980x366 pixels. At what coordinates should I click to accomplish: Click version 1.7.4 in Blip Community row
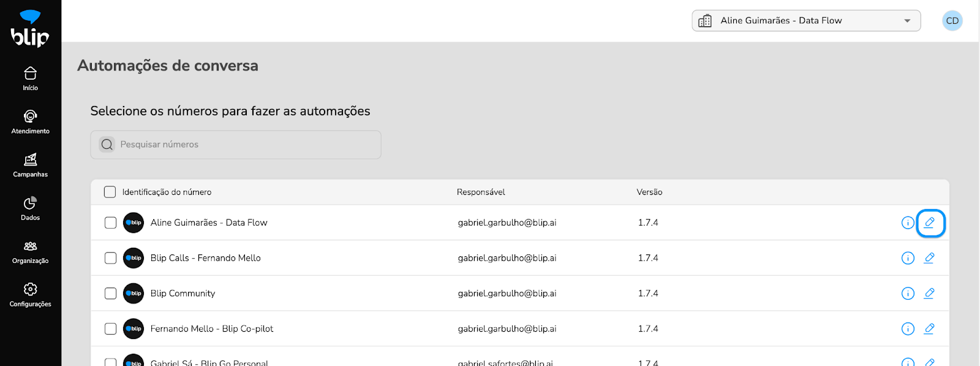point(648,294)
